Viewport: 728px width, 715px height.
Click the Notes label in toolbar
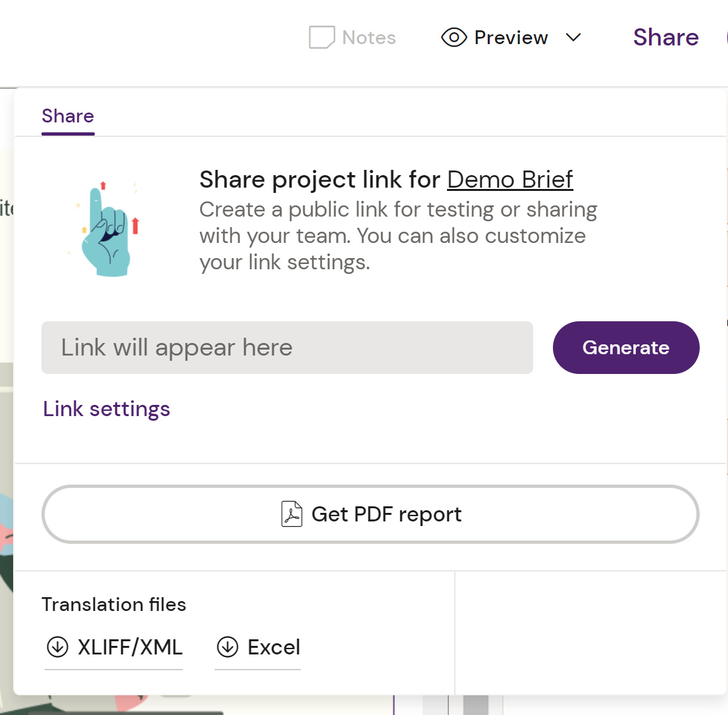369,38
